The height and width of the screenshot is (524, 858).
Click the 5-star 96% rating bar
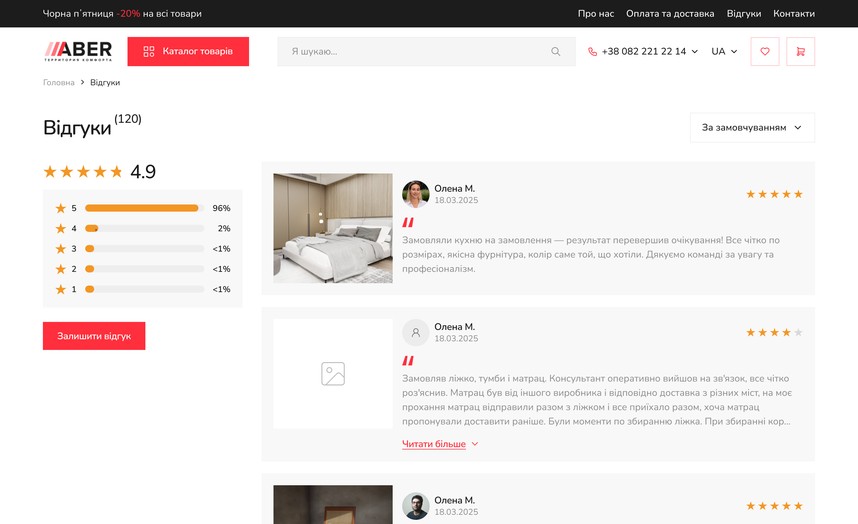click(x=144, y=208)
